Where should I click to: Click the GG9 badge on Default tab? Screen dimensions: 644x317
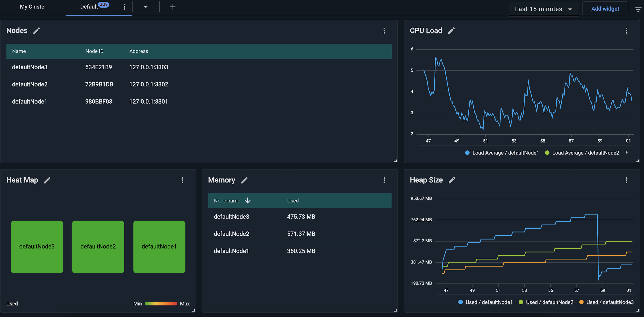click(103, 4)
